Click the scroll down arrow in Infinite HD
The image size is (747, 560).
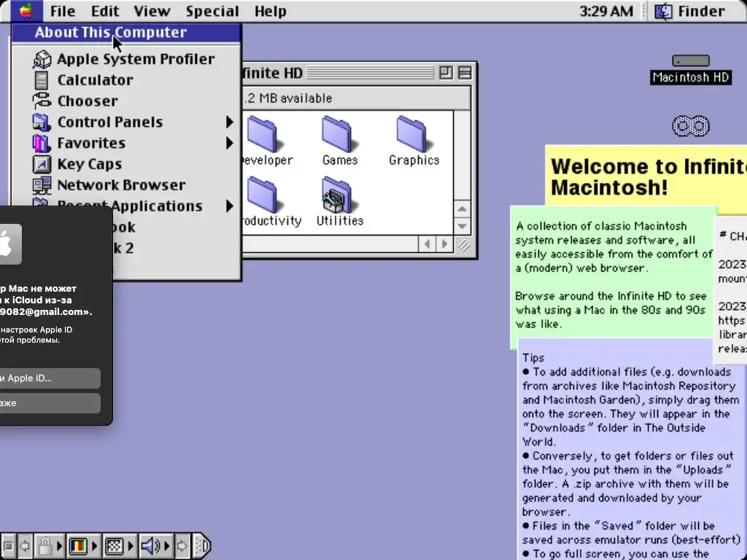462,226
